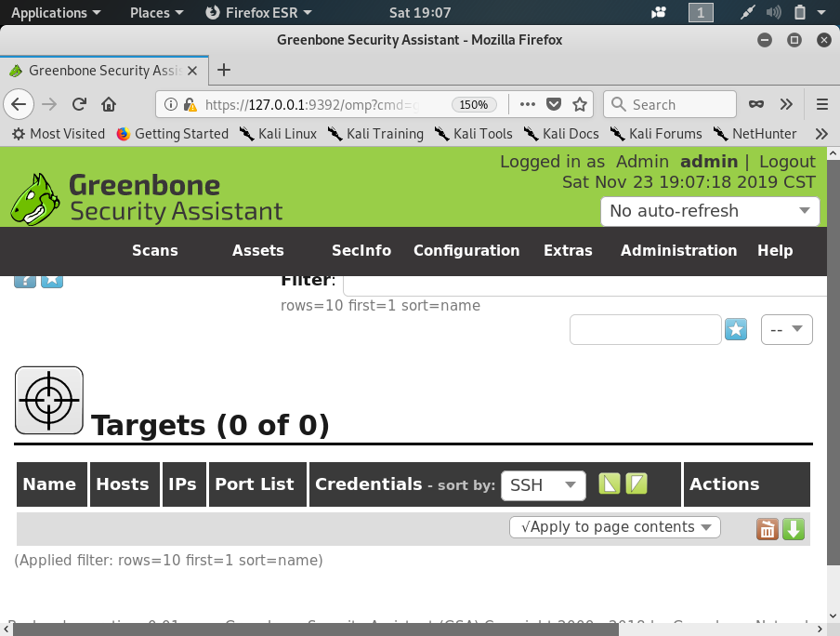Click the Filter text field
Image resolution: width=840 pixels, height=636 pixels.
click(585, 285)
